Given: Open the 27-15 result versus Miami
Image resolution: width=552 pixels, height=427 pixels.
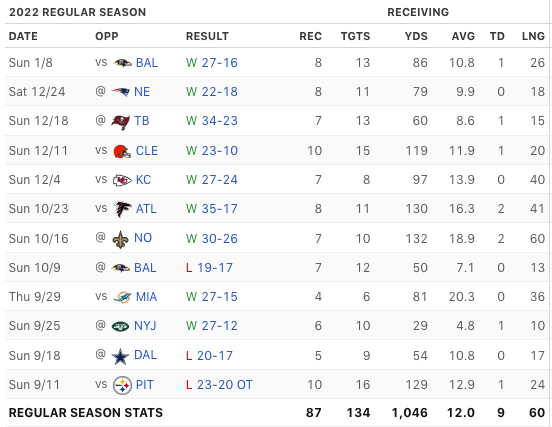Looking at the screenshot, I should click(x=220, y=297).
